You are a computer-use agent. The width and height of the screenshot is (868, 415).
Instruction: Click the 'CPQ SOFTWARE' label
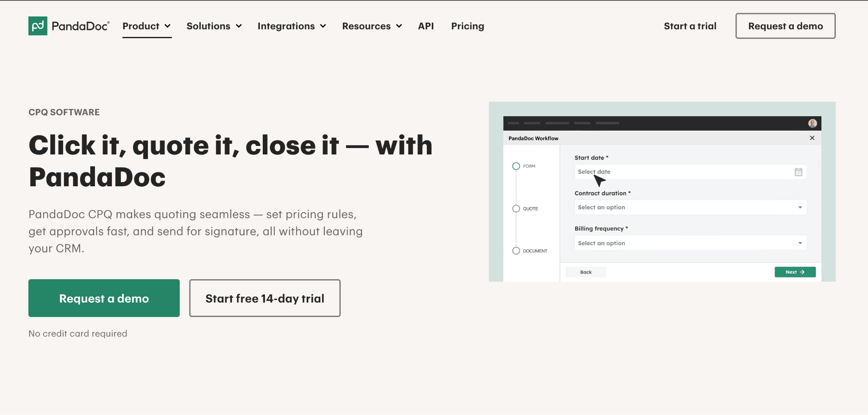pyautogui.click(x=64, y=112)
